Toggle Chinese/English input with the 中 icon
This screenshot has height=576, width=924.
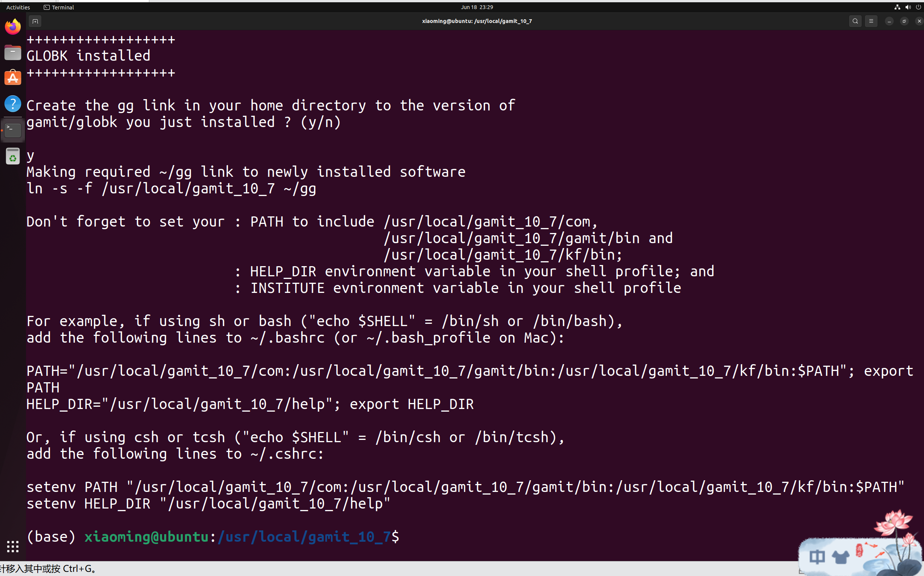click(x=817, y=557)
